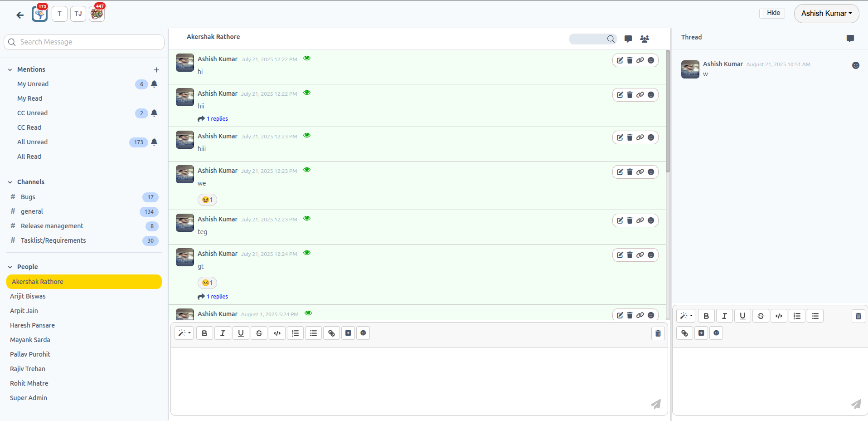Open the general channel
The width and height of the screenshot is (868, 421).
(32, 211)
